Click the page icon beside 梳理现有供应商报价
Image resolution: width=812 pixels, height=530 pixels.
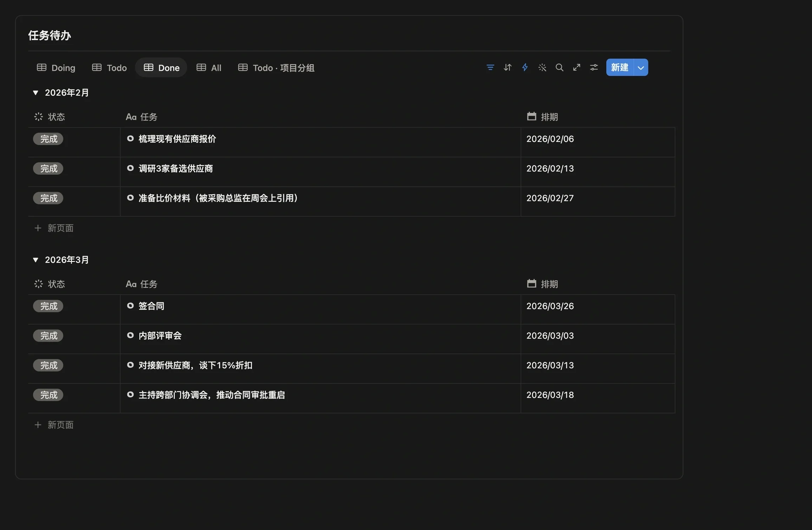130,139
